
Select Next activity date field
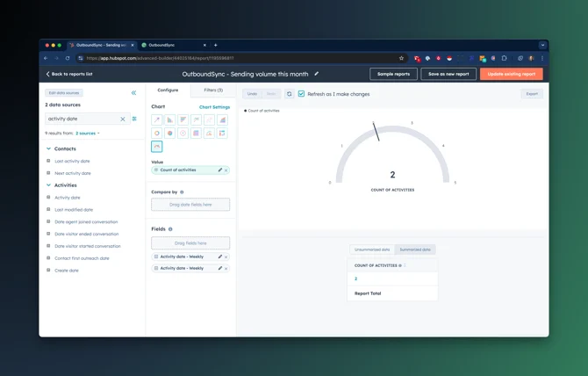(x=73, y=173)
